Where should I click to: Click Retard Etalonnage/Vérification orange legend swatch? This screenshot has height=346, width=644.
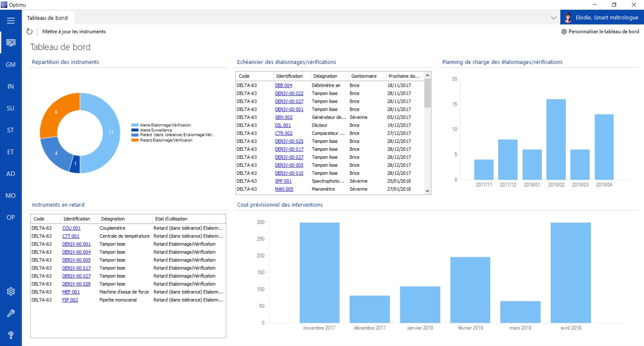tap(135, 140)
